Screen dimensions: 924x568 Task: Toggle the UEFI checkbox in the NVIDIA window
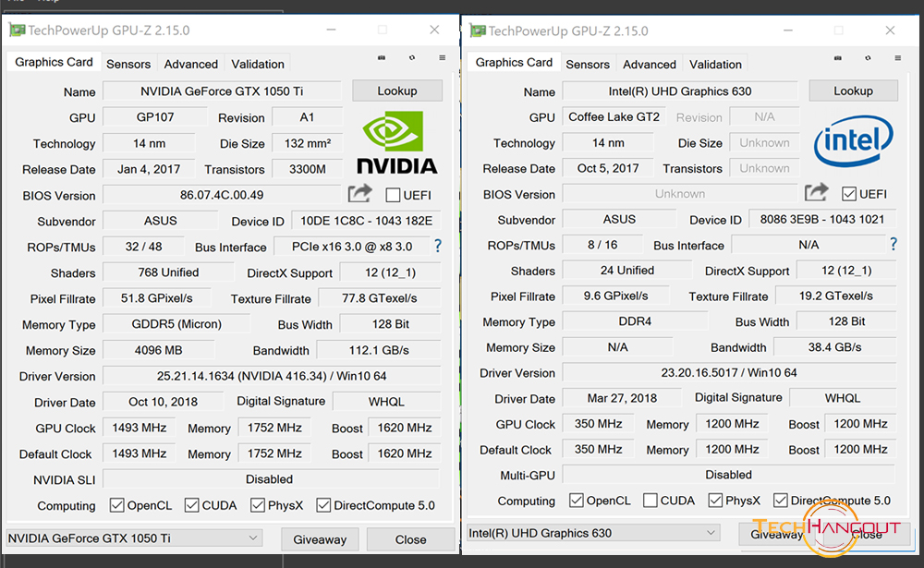pyautogui.click(x=393, y=195)
